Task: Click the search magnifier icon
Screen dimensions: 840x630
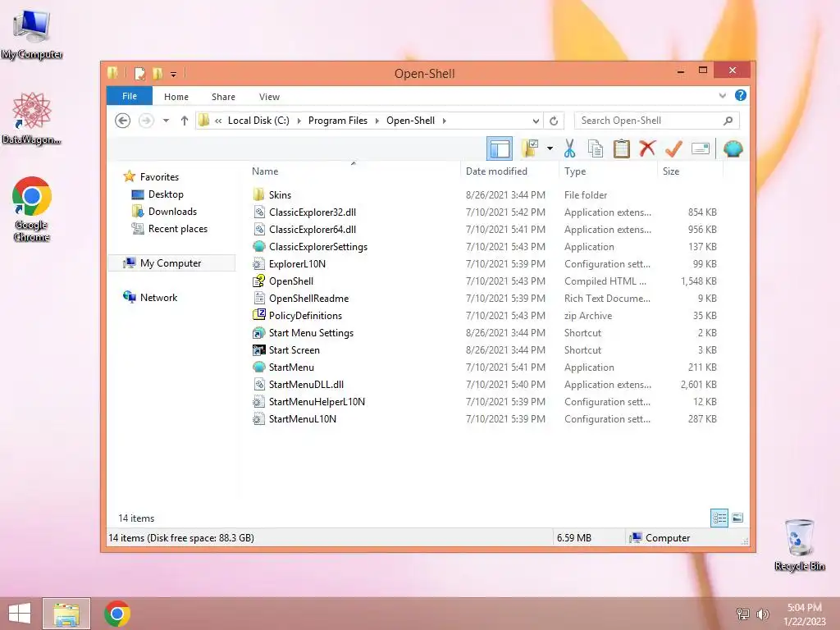Action: click(728, 121)
